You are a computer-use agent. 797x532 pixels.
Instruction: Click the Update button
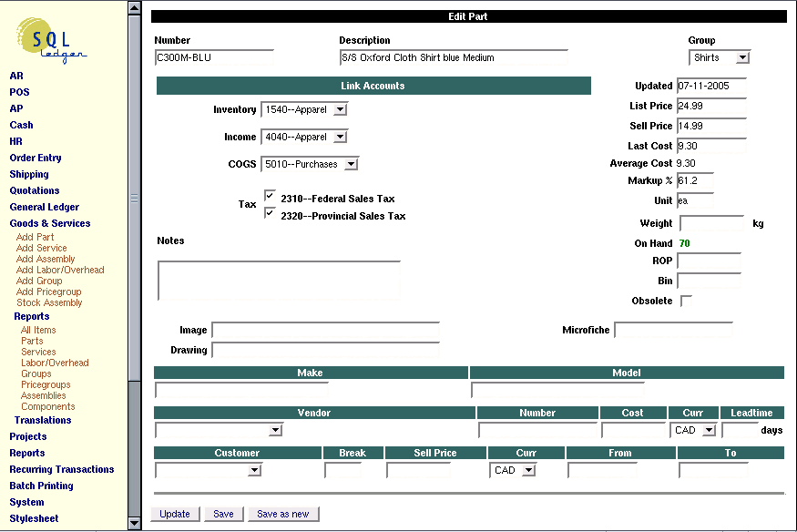click(x=175, y=513)
